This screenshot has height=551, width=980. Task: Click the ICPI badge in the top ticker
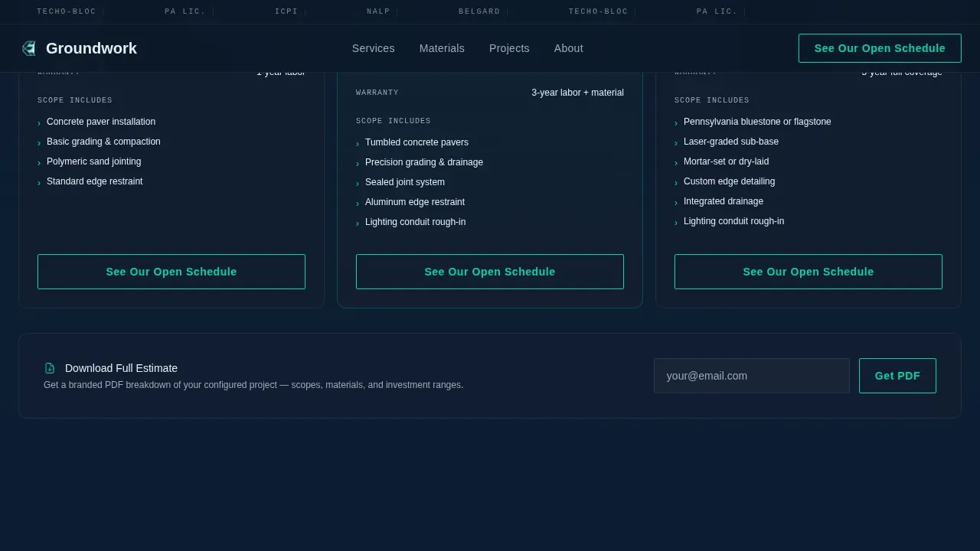pyautogui.click(x=286, y=11)
